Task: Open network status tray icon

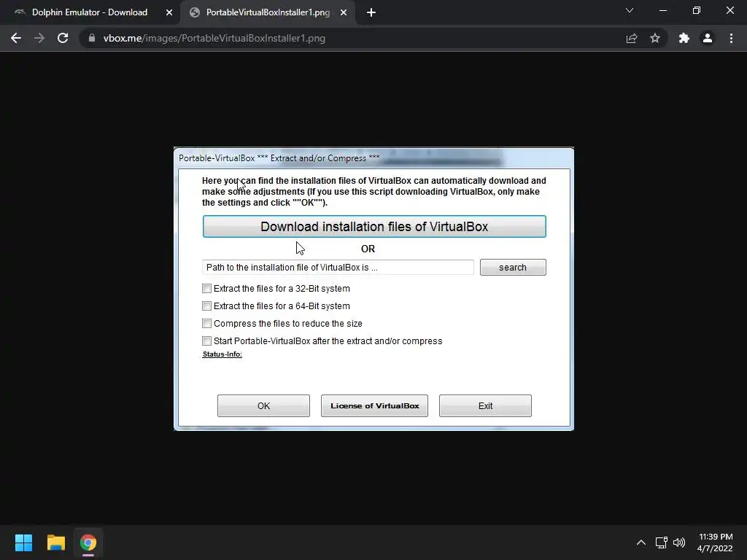Action: (661, 542)
